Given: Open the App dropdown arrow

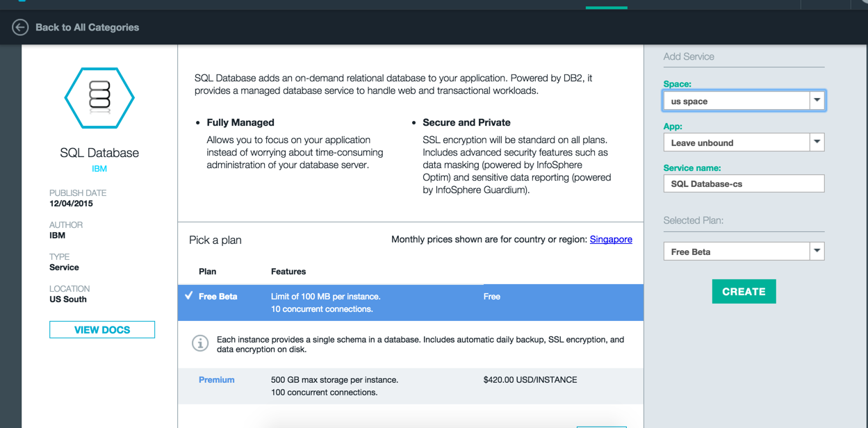Looking at the screenshot, I should coord(817,142).
